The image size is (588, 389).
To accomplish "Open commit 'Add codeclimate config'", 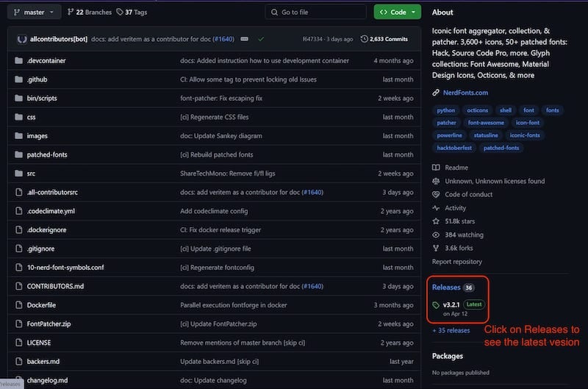I will 214,211.
